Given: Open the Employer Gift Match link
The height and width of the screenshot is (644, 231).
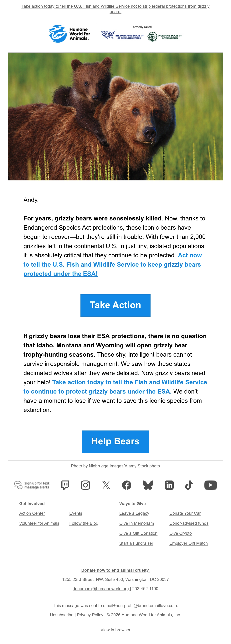Looking at the screenshot, I should (188, 543).
